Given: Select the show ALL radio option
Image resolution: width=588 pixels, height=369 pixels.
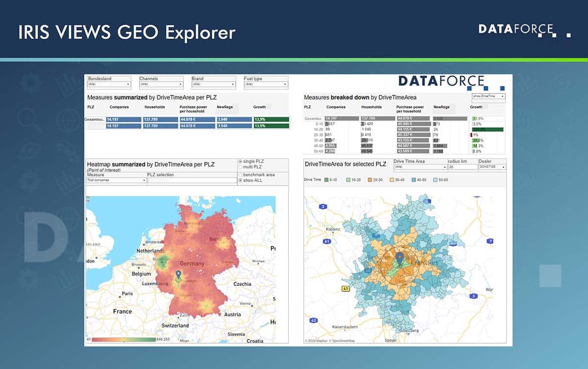Looking at the screenshot, I should pyautogui.click(x=240, y=181).
